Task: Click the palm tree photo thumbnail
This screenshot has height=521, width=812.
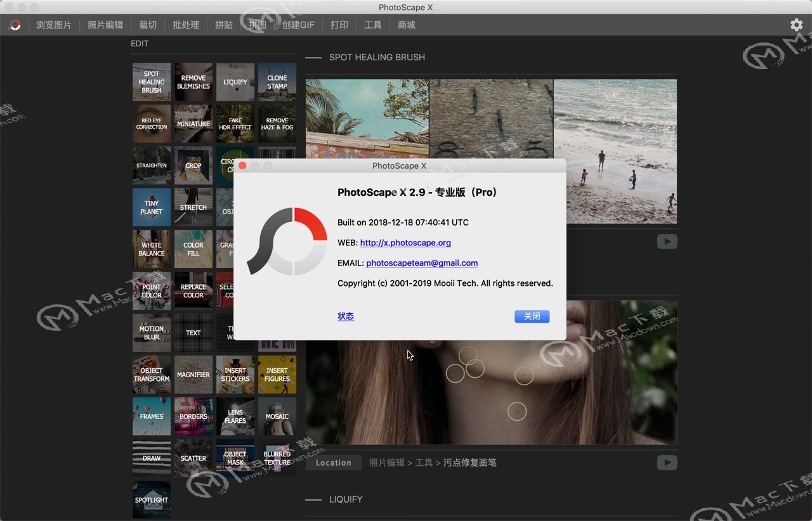Action: point(367,119)
